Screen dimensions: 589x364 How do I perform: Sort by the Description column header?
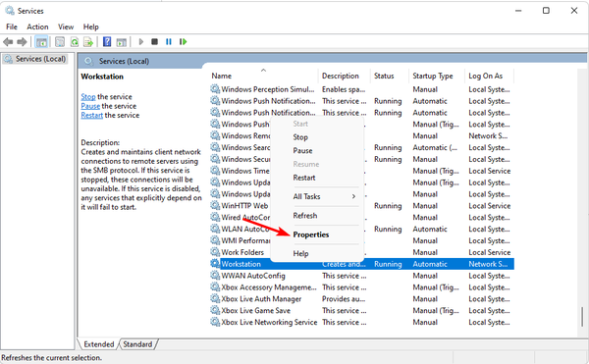[345, 76]
